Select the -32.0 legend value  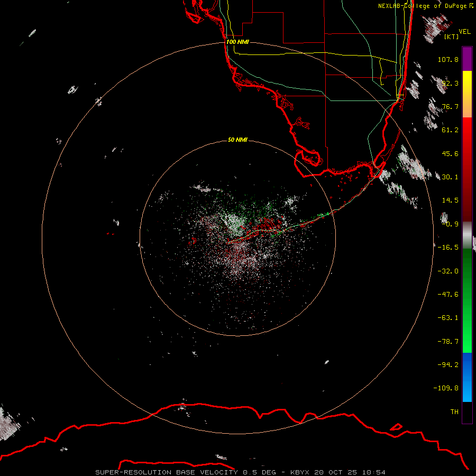pos(448,271)
